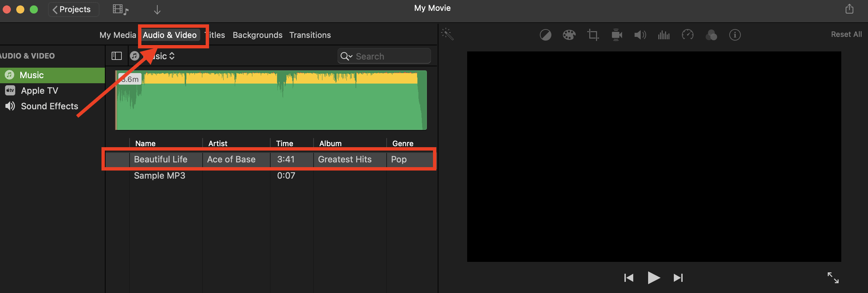Viewport: 868px width, 293px height.
Task: Open clip filter and audio effects
Action: [x=711, y=35]
